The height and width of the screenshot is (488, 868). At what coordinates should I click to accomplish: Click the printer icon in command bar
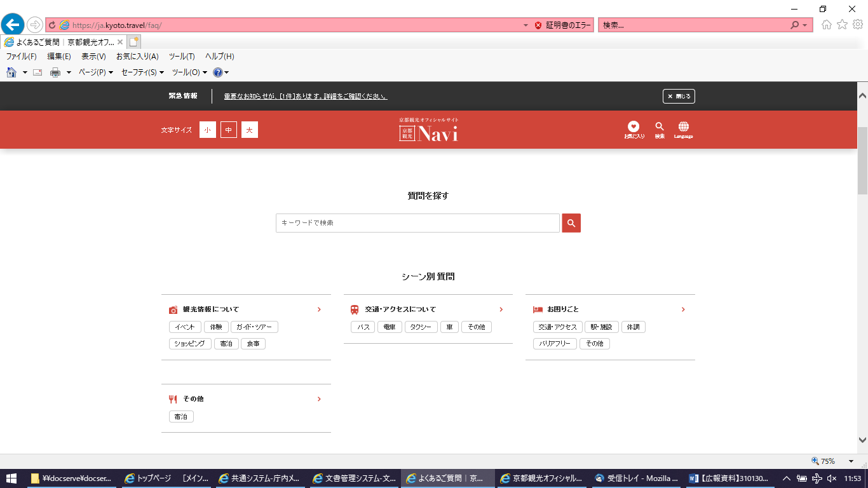pos(55,72)
